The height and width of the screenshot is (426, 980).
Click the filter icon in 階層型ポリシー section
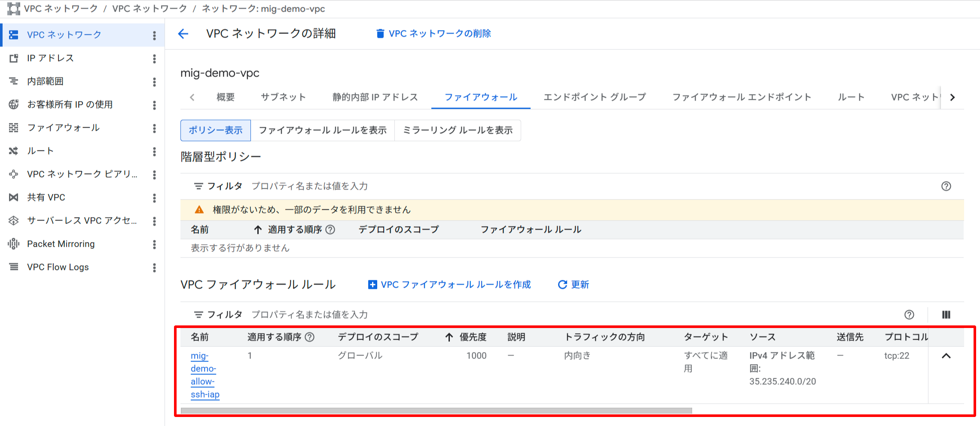pyautogui.click(x=198, y=186)
